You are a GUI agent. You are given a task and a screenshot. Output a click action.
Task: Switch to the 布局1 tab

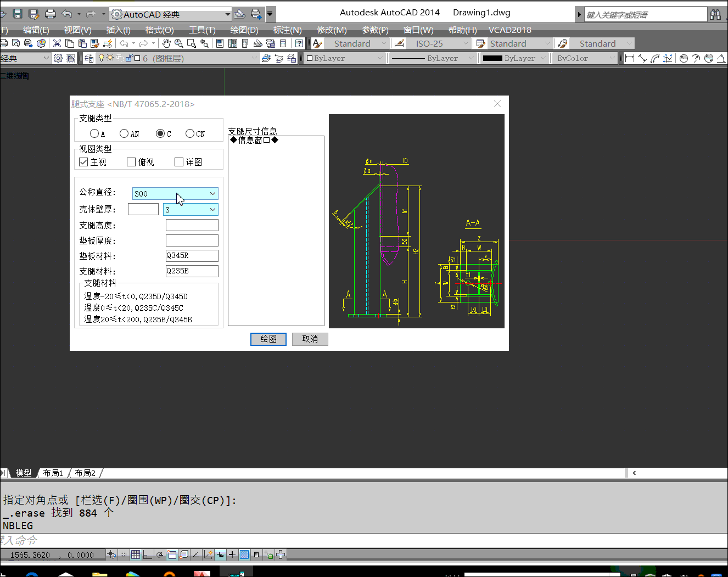click(x=53, y=473)
